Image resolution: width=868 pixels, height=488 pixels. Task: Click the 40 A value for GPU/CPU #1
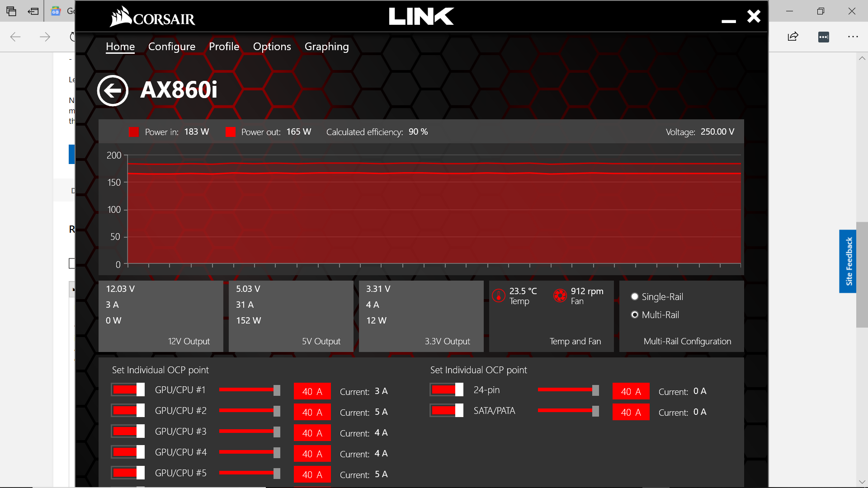click(312, 391)
